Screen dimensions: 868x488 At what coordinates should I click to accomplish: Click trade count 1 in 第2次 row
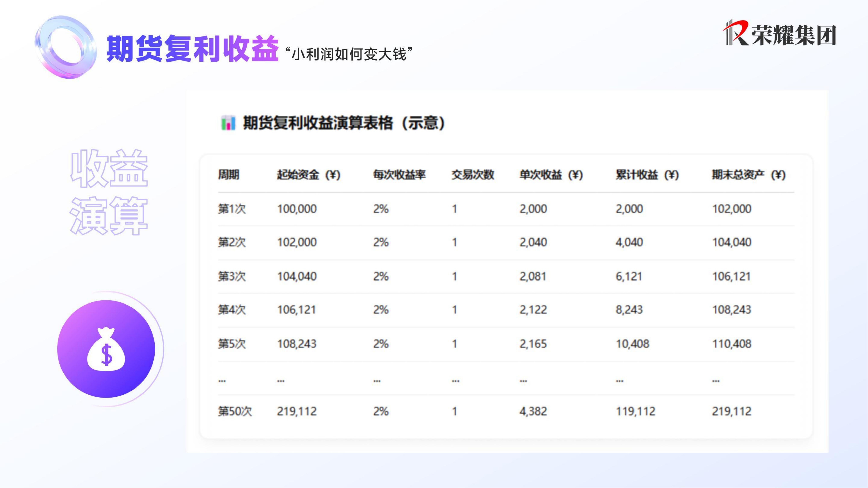point(455,242)
